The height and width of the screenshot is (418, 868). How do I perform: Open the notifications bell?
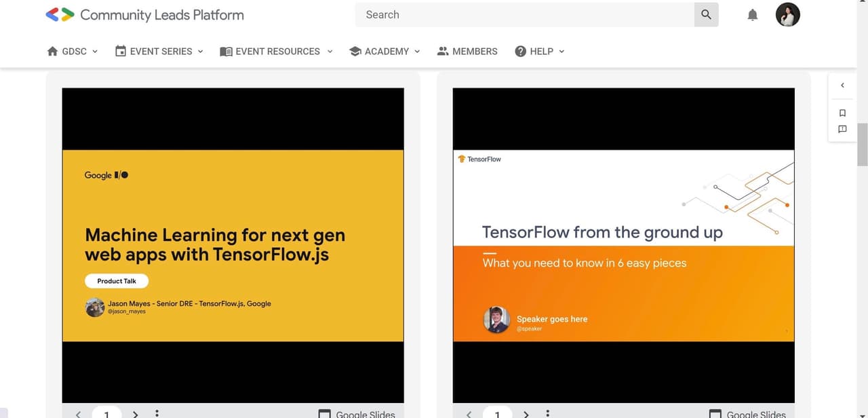pyautogui.click(x=752, y=15)
